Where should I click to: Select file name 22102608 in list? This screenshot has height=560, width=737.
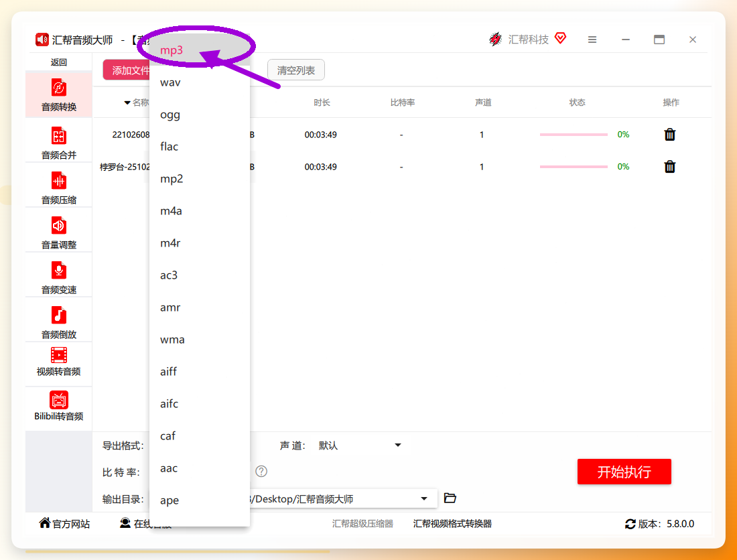[131, 135]
